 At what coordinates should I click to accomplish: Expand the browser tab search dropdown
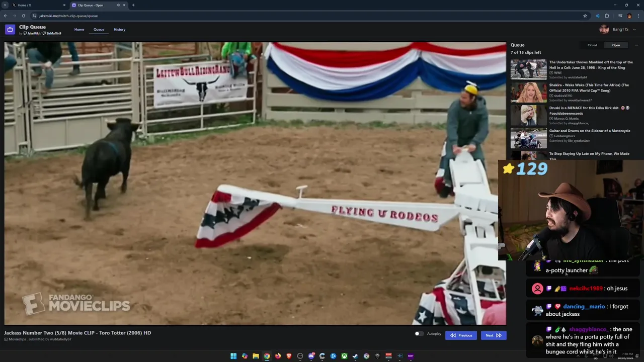[x=5, y=5]
